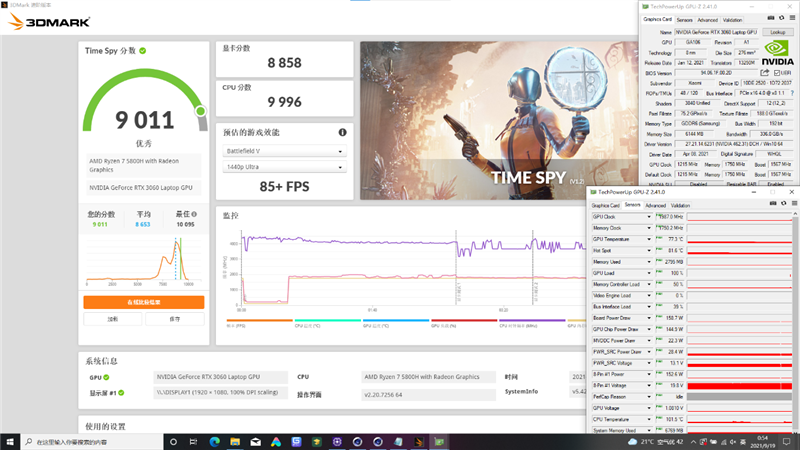
Task: Click the 9 996 CPU score value
Action: pyautogui.click(x=284, y=102)
